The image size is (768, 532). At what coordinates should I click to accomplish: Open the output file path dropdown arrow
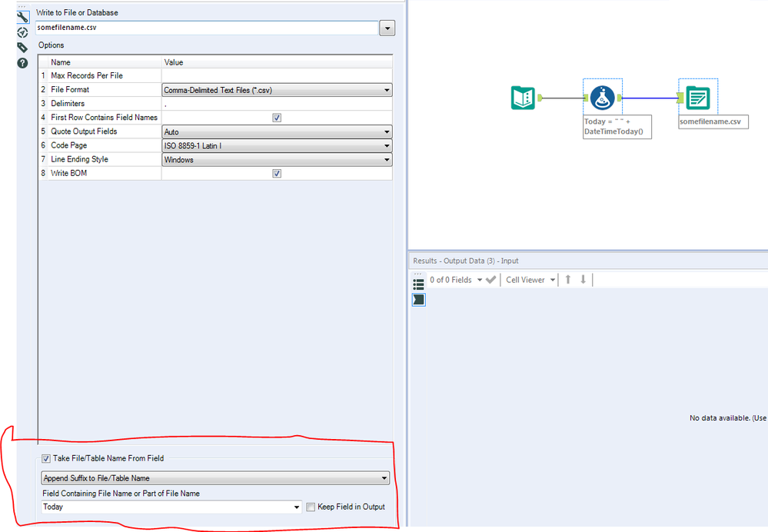pos(387,28)
